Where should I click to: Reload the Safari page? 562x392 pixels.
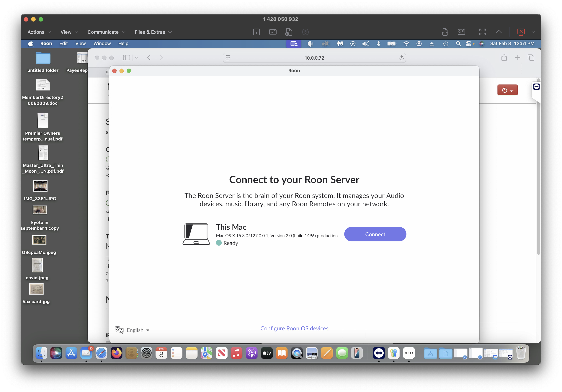[401, 58]
